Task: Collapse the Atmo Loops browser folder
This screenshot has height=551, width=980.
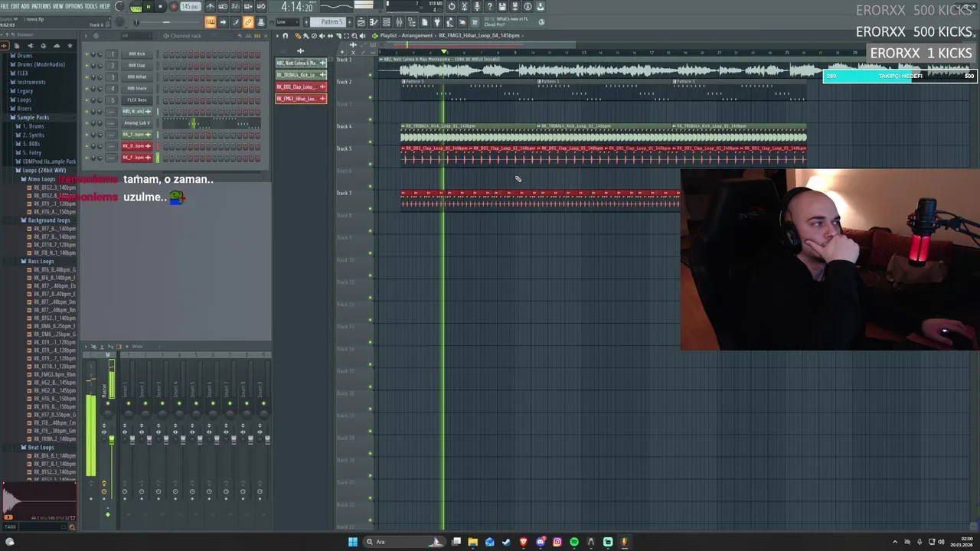Action: (40, 179)
